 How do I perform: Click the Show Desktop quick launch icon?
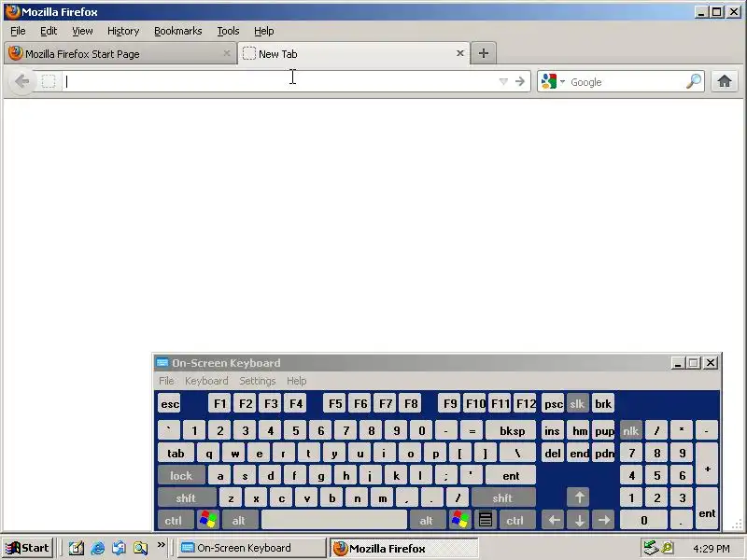pyautogui.click(x=77, y=548)
